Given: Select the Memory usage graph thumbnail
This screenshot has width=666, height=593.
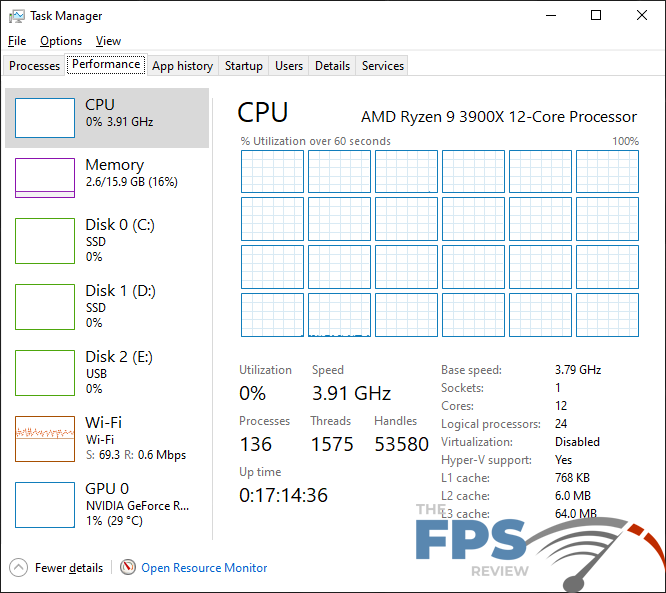Looking at the screenshot, I should pyautogui.click(x=45, y=178).
